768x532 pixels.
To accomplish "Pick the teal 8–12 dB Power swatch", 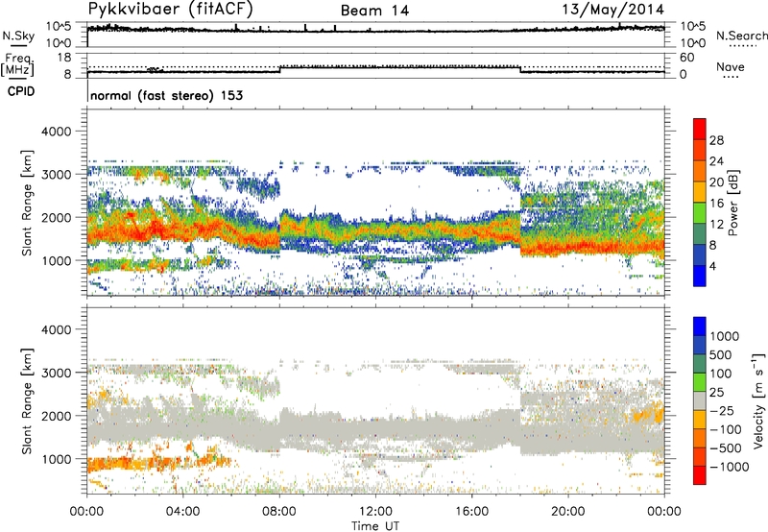I will (x=700, y=234).
